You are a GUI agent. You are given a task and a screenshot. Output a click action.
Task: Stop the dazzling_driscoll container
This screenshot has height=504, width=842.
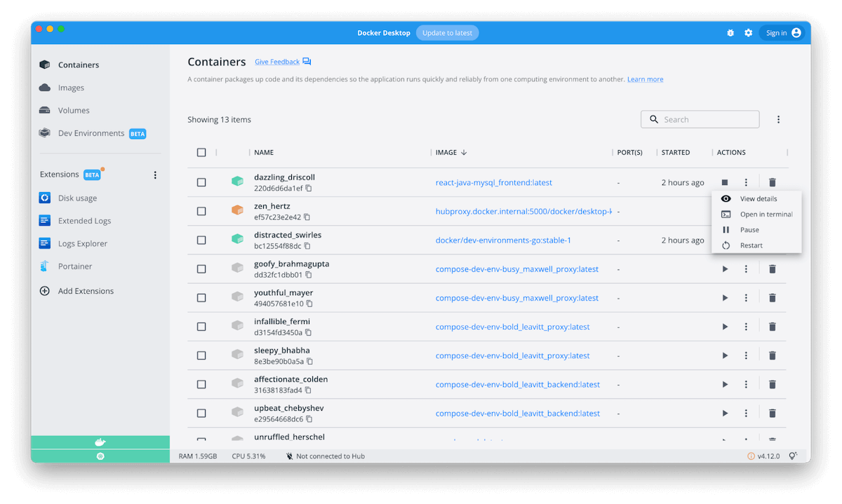pos(725,182)
